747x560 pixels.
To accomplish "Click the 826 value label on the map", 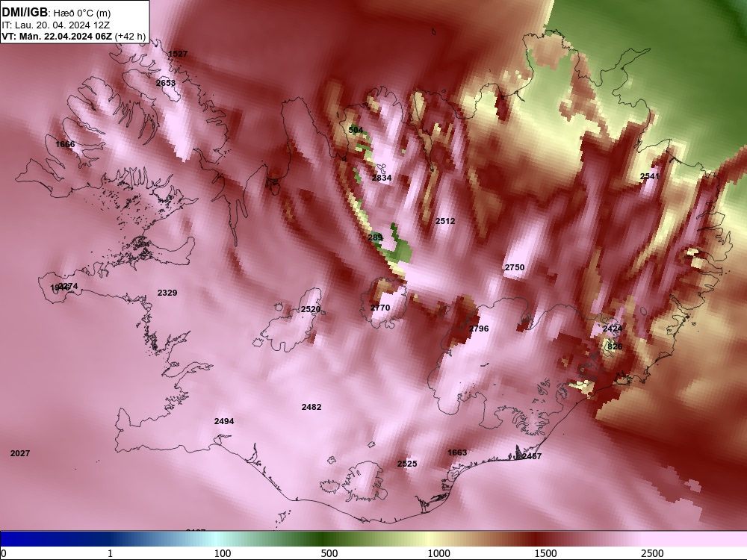I will (615, 346).
